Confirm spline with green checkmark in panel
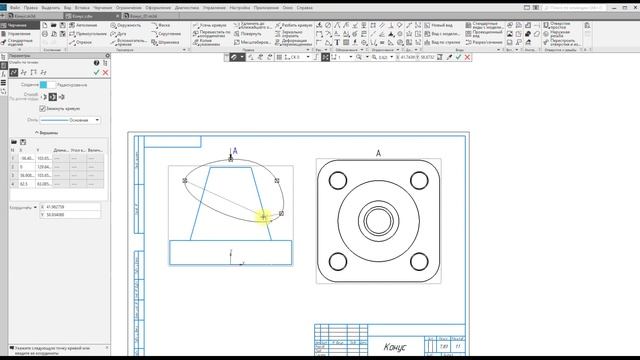Viewport: 640px width, 360px height. point(96,72)
